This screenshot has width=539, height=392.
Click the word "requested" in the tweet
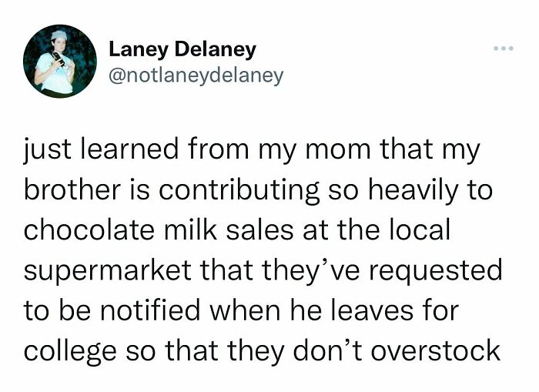point(442,270)
